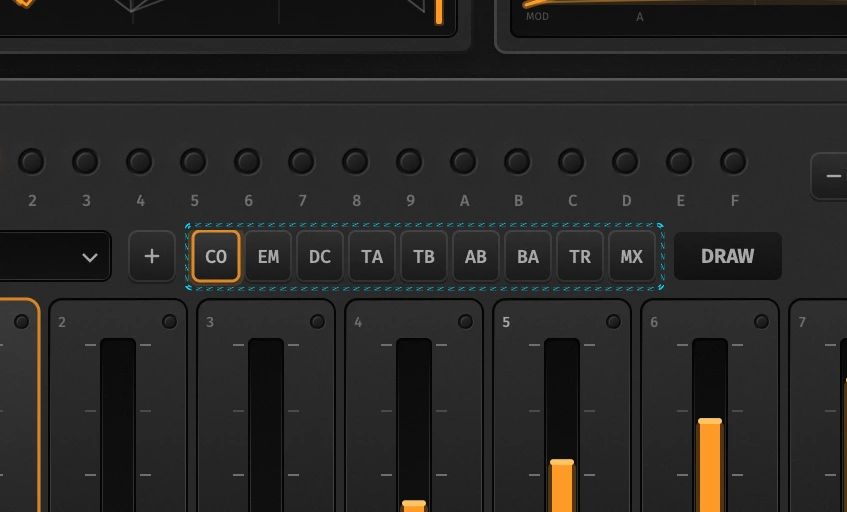Open the dropdown with chevron arrow

click(x=55, y=256)
